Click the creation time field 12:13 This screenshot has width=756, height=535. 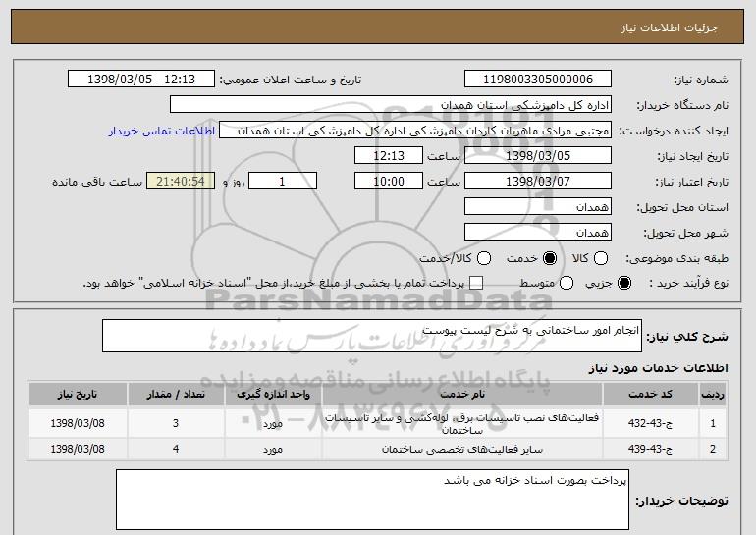click(389, 156)
